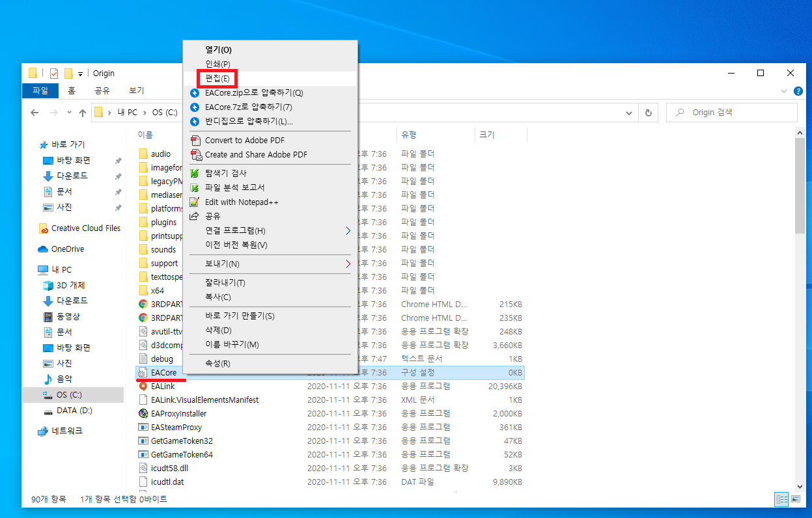Click the Back navigation arrow
Screen dimensions: 812x518
(x=35, y=113)
